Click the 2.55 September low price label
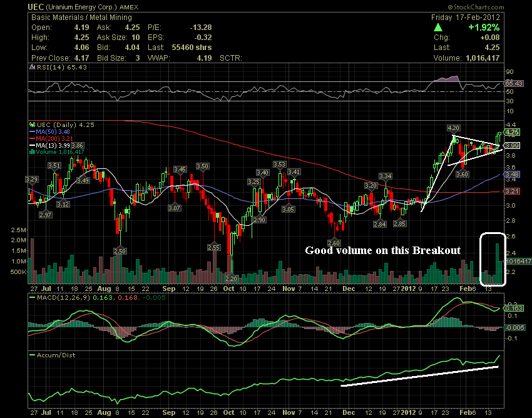Viewport: 532px width, 418px height. click(x=214, y=248)
